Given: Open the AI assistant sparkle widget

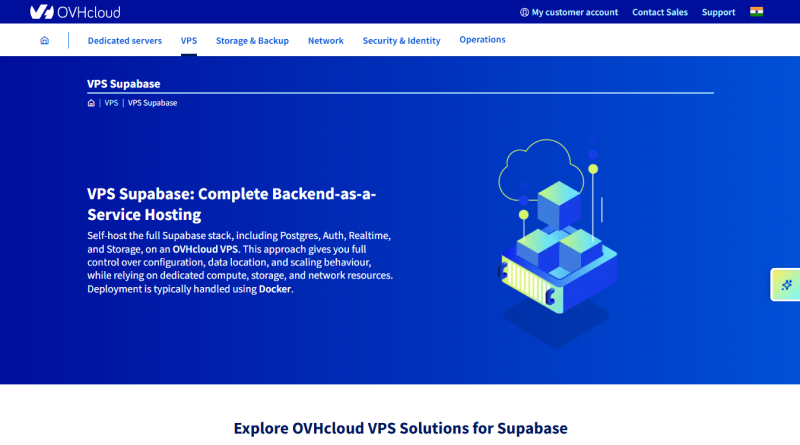Looking at the screenshot, I should click(x=786, y=284).
